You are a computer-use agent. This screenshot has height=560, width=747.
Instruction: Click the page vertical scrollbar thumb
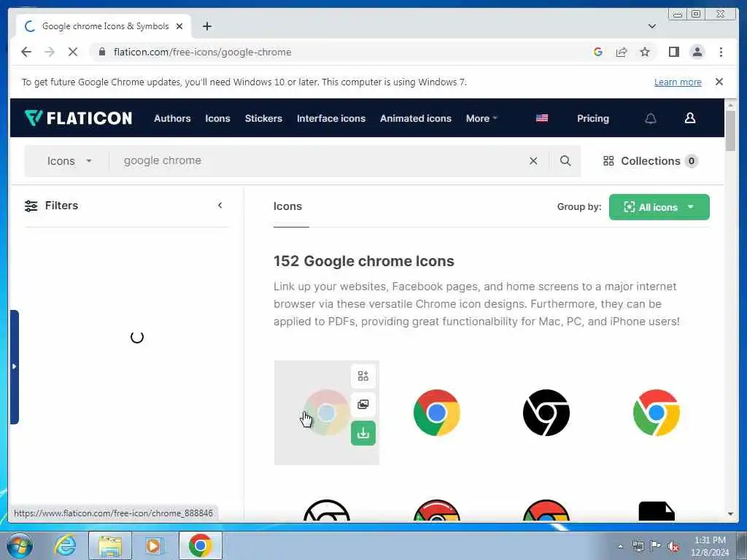(730, 130)
